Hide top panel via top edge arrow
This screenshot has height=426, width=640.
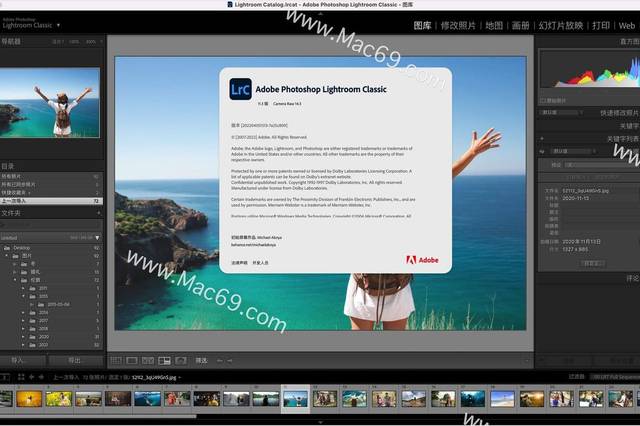pyautogui.click(x=320, y=13)
